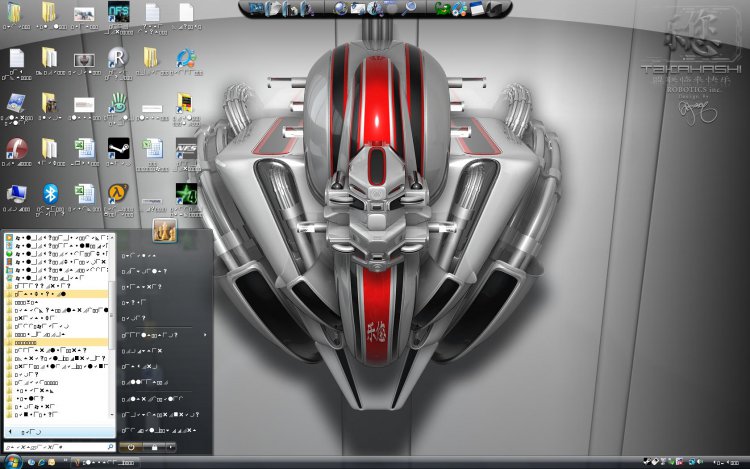Click the programs list down scroll arrow
750x469 pixels.
(112, 414)
